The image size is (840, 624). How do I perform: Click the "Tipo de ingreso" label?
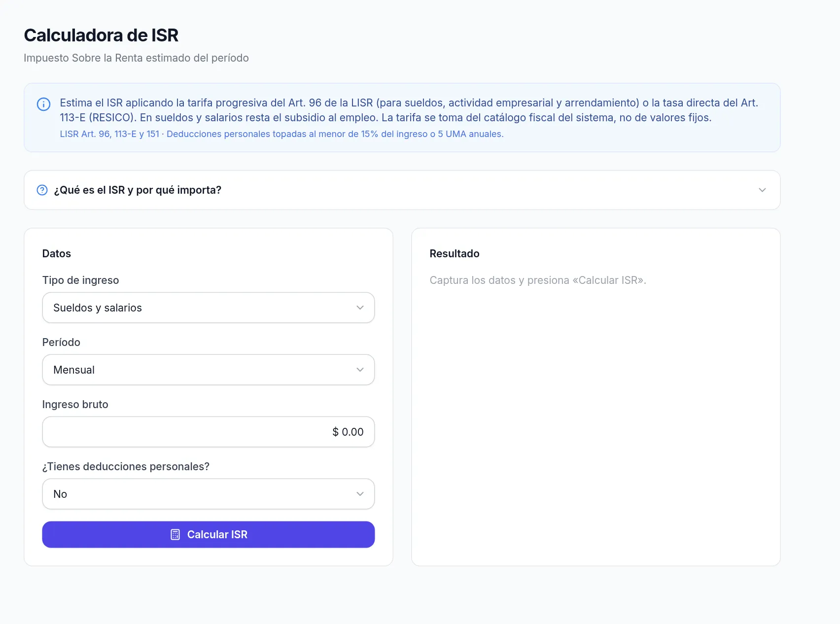click(x=81, y=280)
